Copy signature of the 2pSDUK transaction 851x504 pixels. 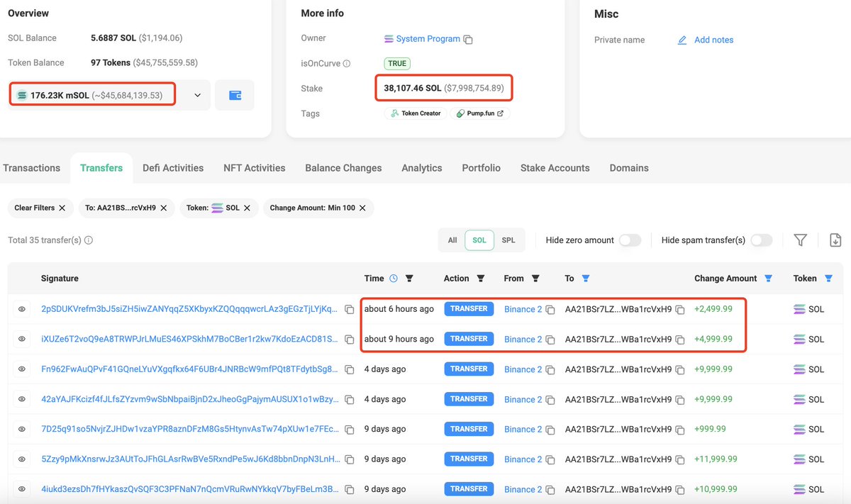coord(349,310)
